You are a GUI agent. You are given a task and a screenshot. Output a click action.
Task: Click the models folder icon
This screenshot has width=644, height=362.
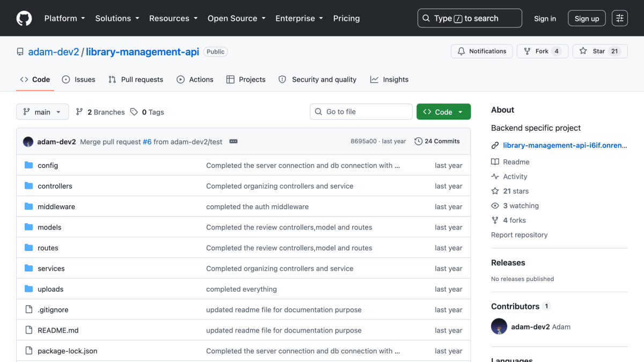(28, 227)
